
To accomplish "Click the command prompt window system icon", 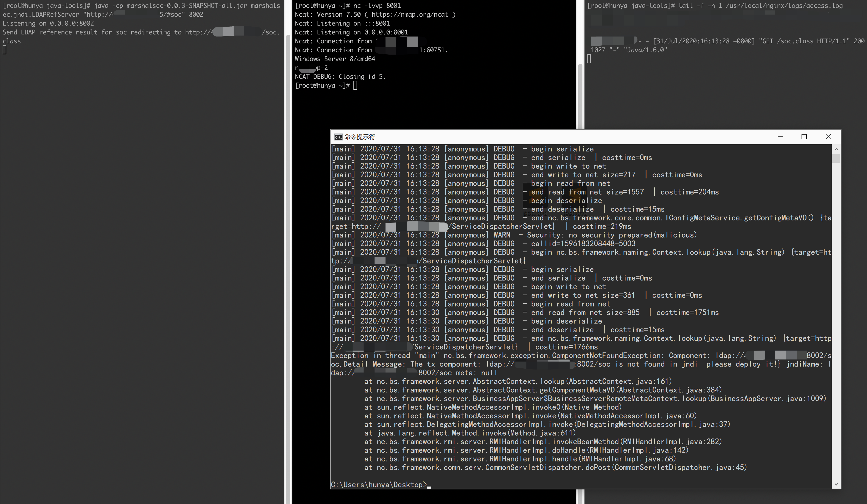I will coord(338,137).
